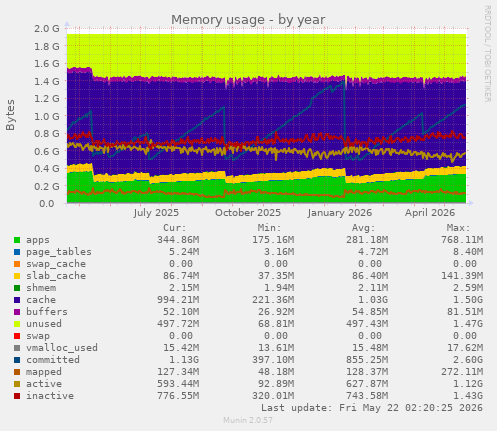
Task: Click apps current value 344.86M
Action: point(178,240)
